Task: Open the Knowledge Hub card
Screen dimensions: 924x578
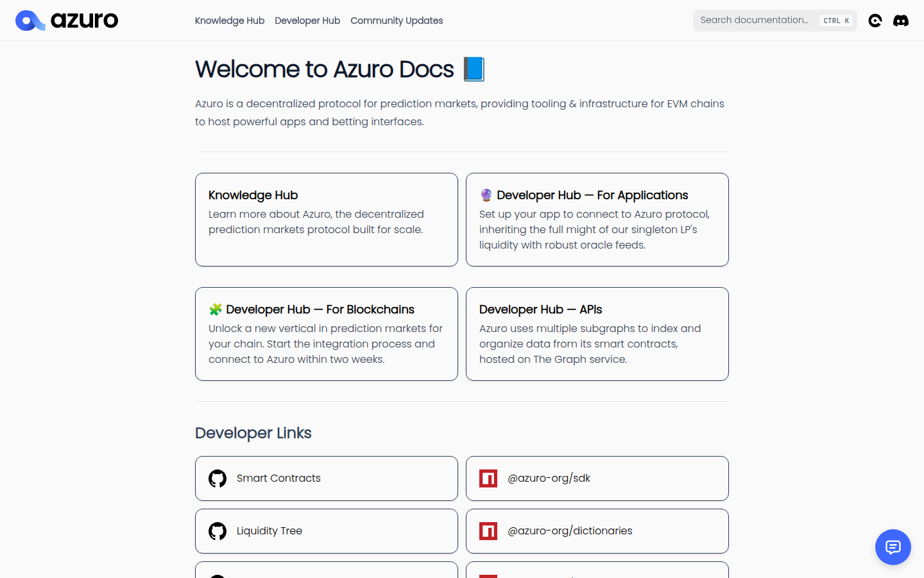Action: tap(327, 220)
